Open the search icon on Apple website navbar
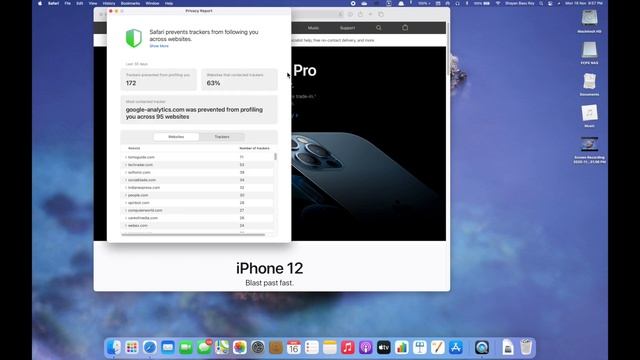This screenshot has width=640, height=360. point(379,28)
